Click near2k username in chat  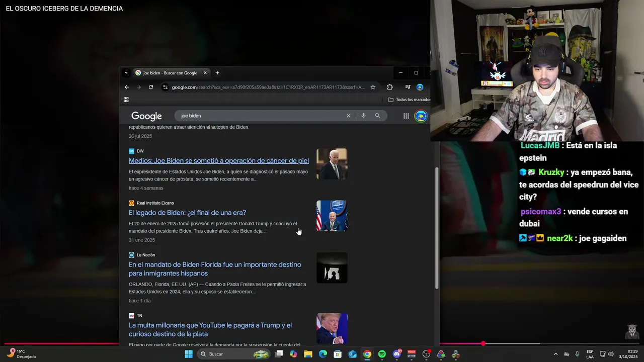pyautogui.click(x=560, y=238)
